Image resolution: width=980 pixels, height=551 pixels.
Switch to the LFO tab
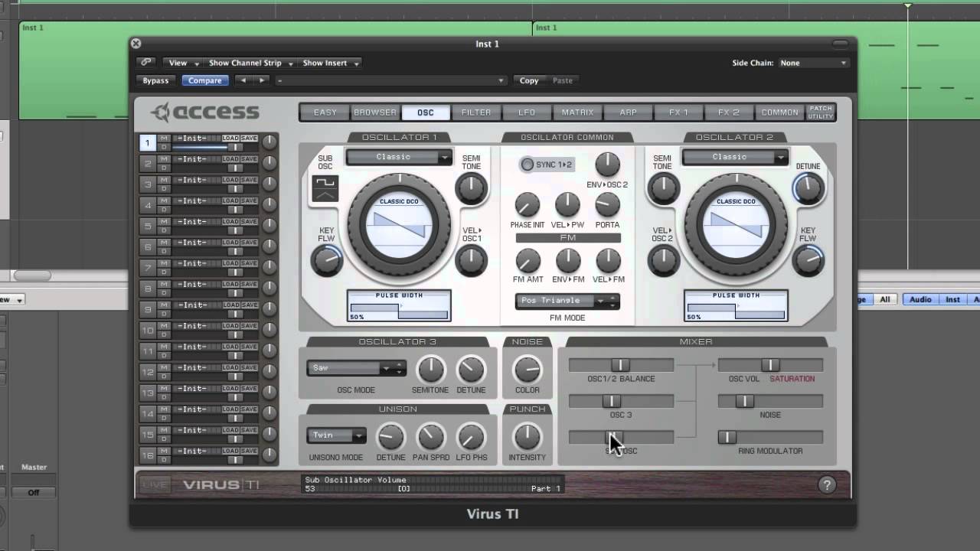527,112
